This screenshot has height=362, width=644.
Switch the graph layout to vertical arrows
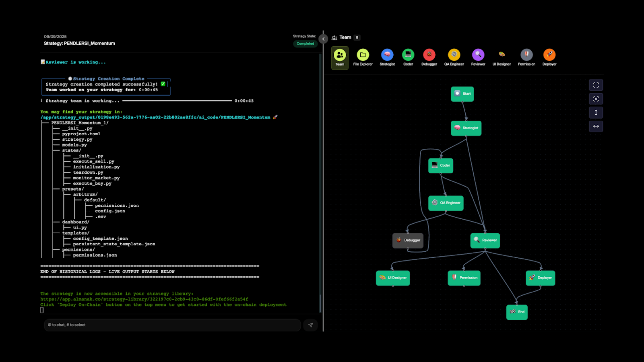596,113
